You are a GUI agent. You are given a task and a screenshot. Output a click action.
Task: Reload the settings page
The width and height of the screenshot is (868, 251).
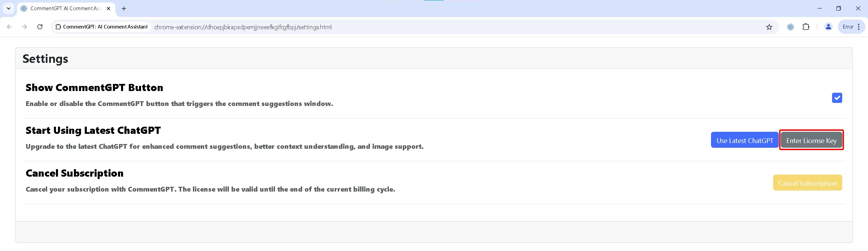40,27
